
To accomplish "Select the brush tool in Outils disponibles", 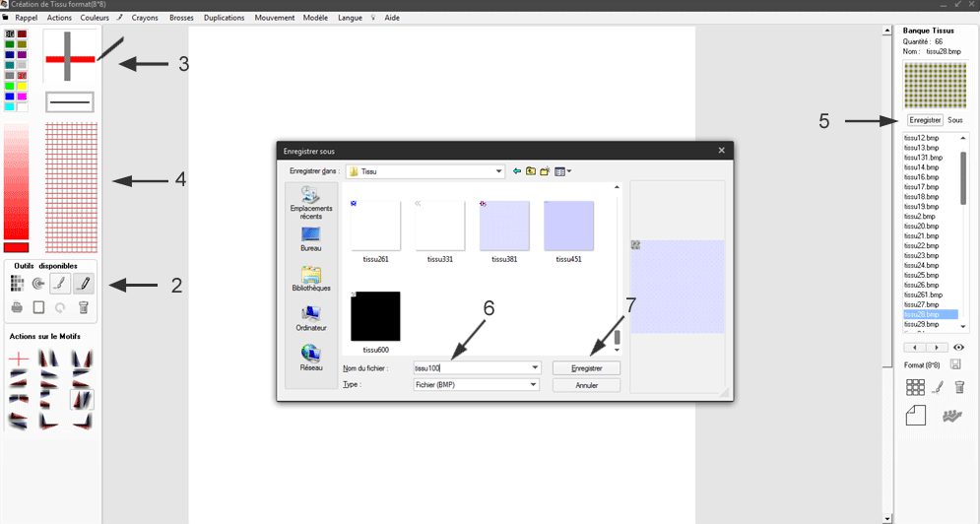I will click(x=61, y=284).
